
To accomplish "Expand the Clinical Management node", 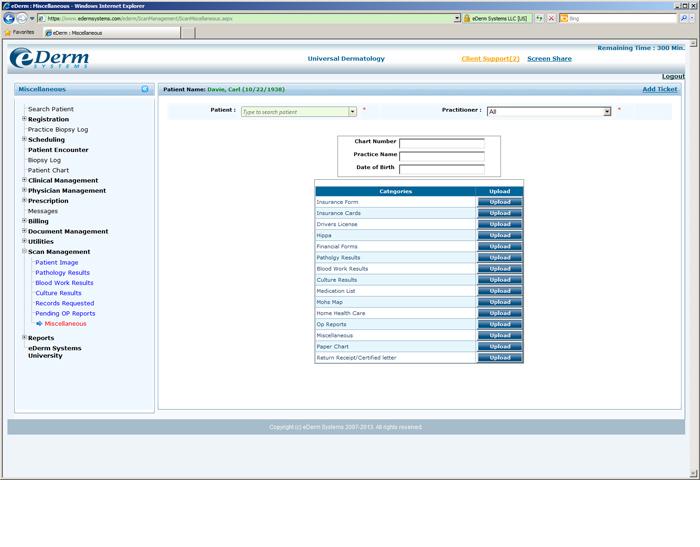I will point(25,180).
